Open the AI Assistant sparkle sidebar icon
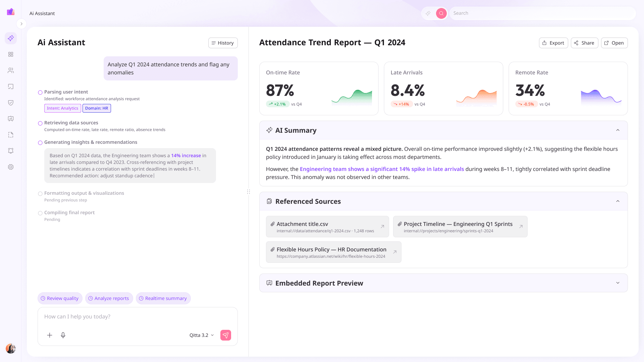644x362 pixels. [11, 38]
